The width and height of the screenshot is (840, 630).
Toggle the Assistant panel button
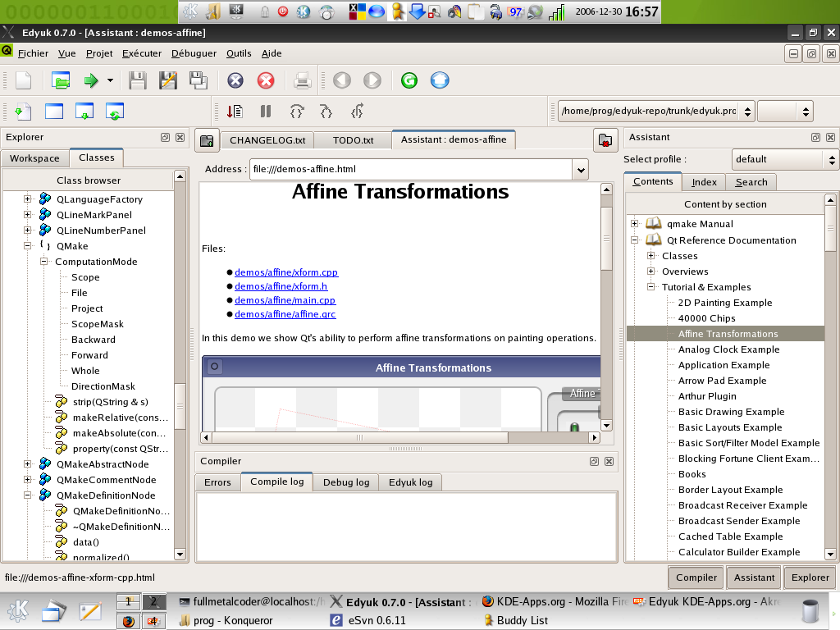point(754,577)
